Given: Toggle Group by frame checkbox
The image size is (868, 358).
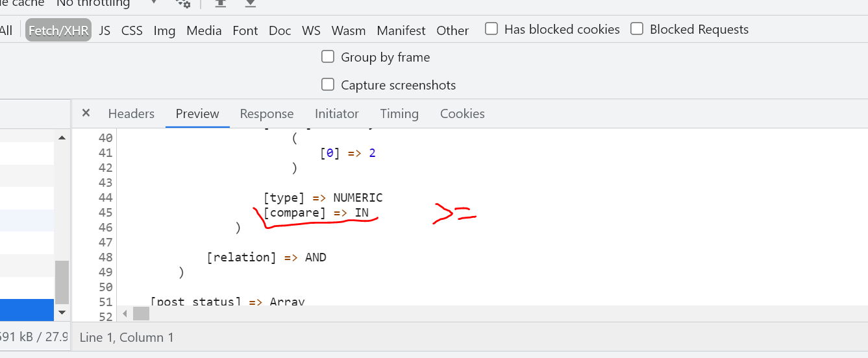Looking at the screenshot, I should (x=328, y=57).
